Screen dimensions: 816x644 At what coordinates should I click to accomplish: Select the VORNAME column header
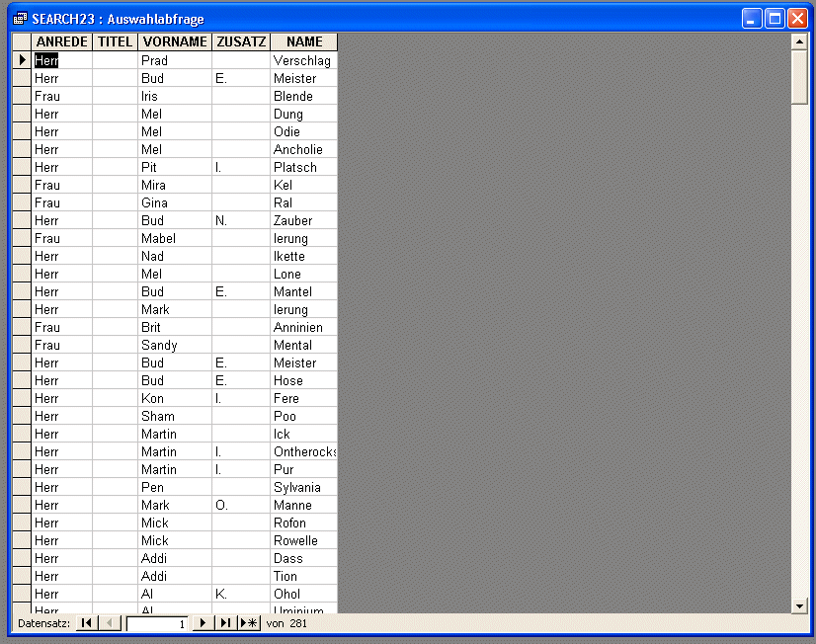click(x=175, y=41)
